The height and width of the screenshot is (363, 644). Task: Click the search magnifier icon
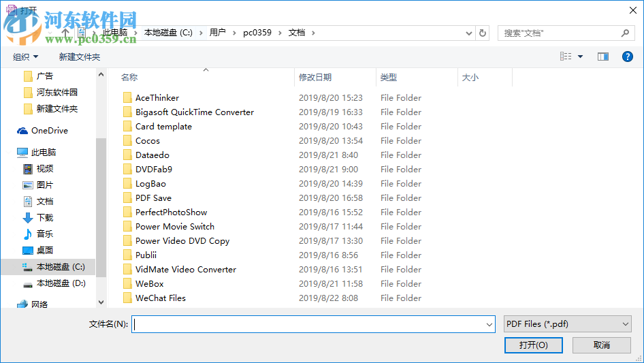(625, 33)
